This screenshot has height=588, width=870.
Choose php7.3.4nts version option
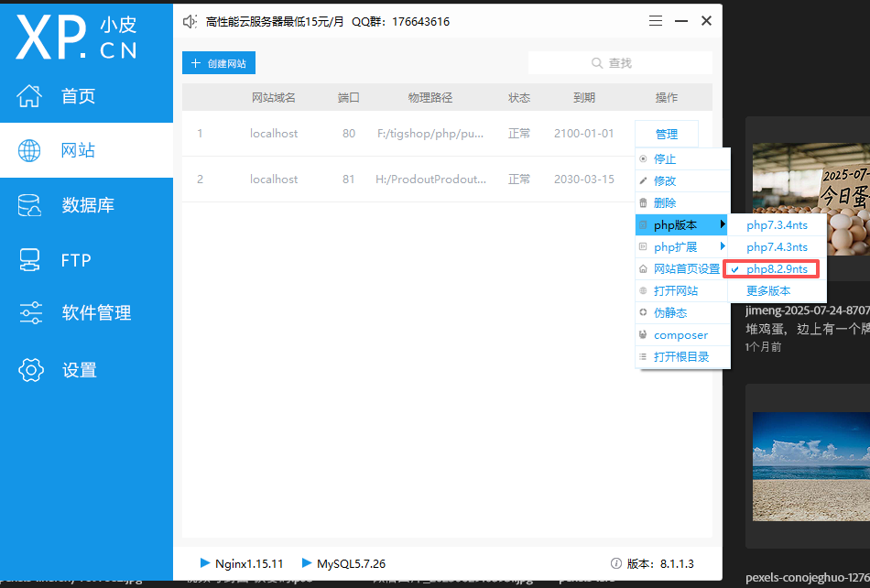(x=777, y=225)
